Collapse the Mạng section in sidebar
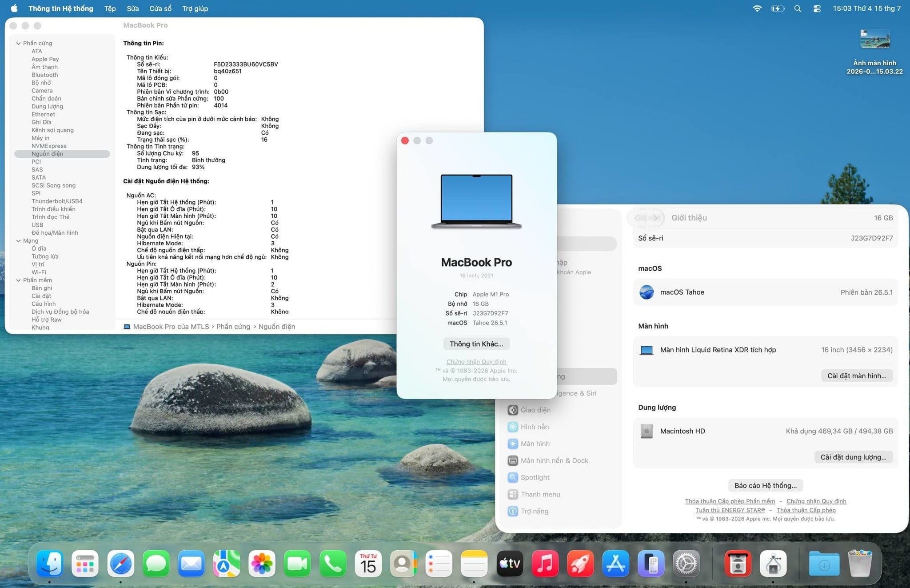The image size is (910, 588). pyautogui.click(x=18, y=241)
